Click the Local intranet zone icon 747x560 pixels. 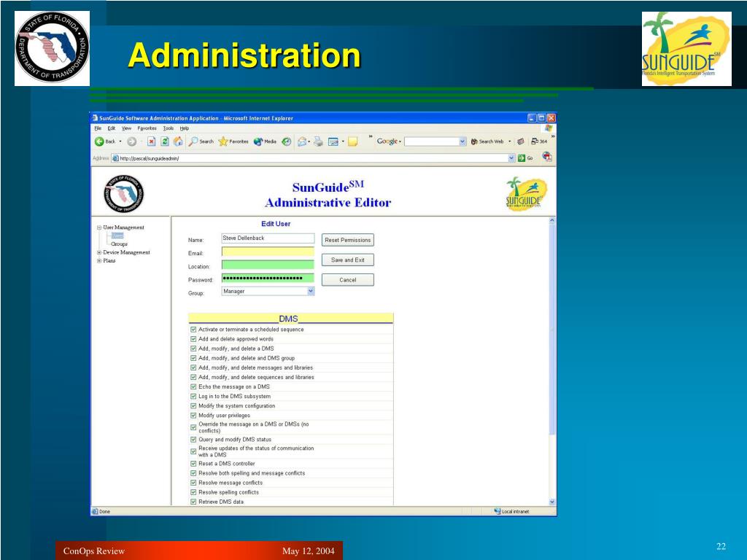pyautogui.click(x=498, y=511)
